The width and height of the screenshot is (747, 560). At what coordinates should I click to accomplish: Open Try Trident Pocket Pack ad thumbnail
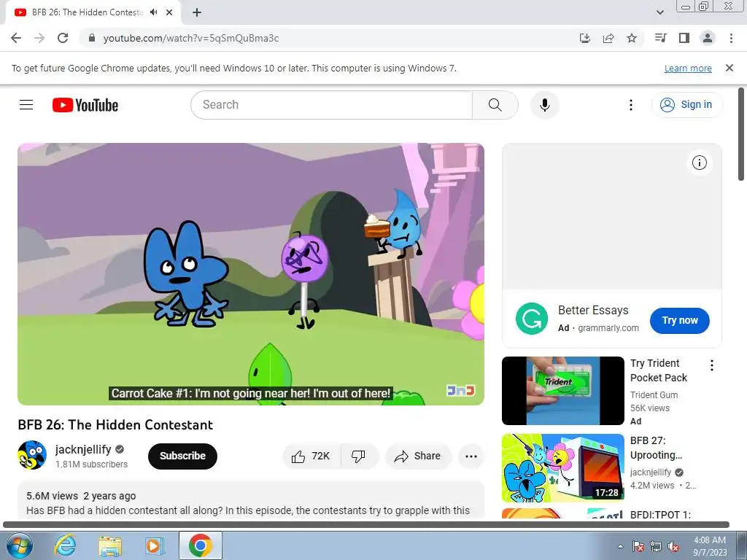pos(562,391)
